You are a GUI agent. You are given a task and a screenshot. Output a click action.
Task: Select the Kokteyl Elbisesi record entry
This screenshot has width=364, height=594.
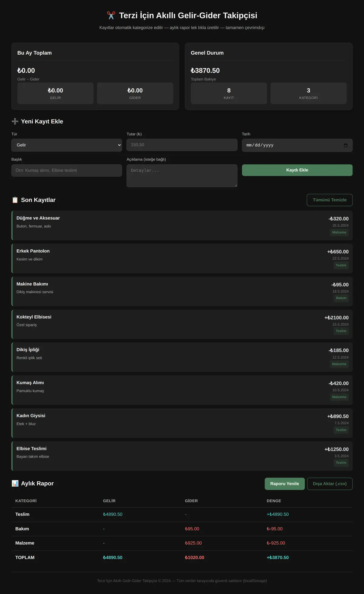click(x=182, y=324)
